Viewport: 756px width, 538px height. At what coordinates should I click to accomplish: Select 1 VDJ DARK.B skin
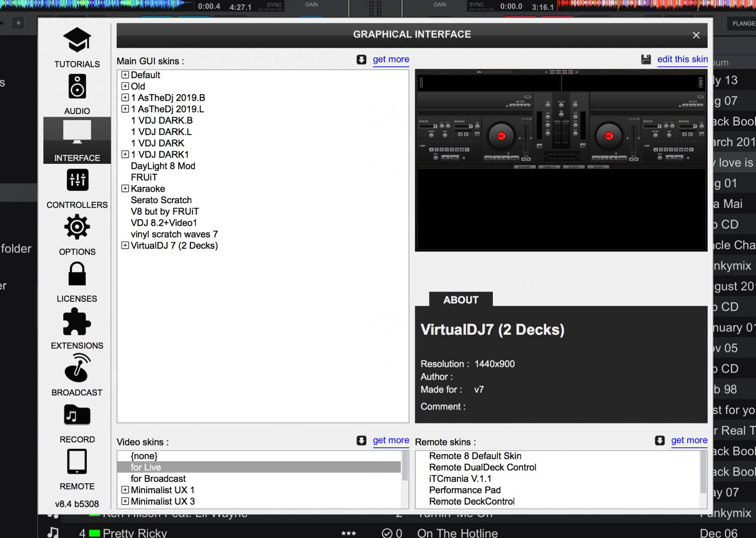[x=161, y=121]
